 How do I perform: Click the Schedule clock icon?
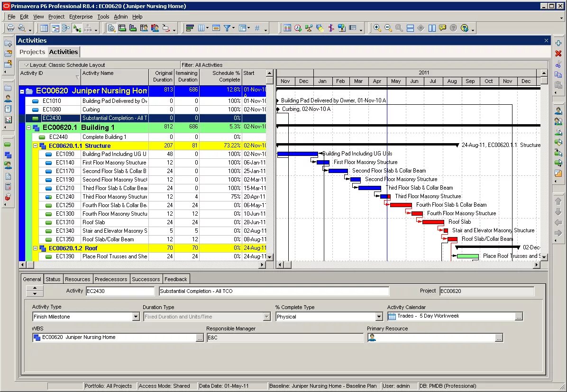(x=298, y=28)
